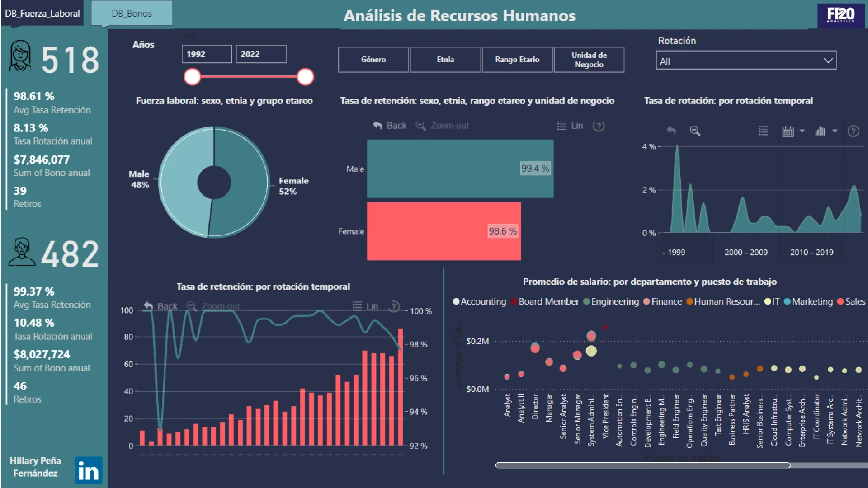Click the 2000 - 2009 axis label
868x488 pixels.
click(x=746, y=252)
